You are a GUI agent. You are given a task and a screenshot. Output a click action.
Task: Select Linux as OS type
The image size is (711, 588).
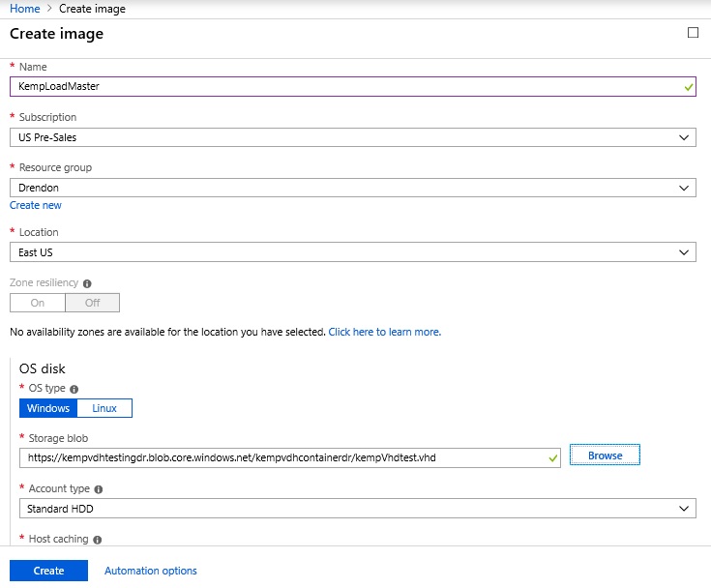coord(104,408)
